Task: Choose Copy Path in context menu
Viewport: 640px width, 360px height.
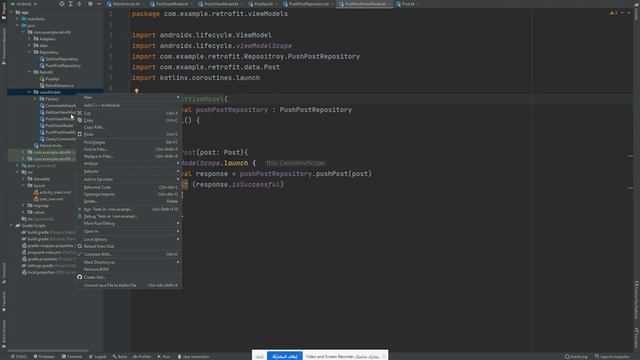Action: click(129, 127)
